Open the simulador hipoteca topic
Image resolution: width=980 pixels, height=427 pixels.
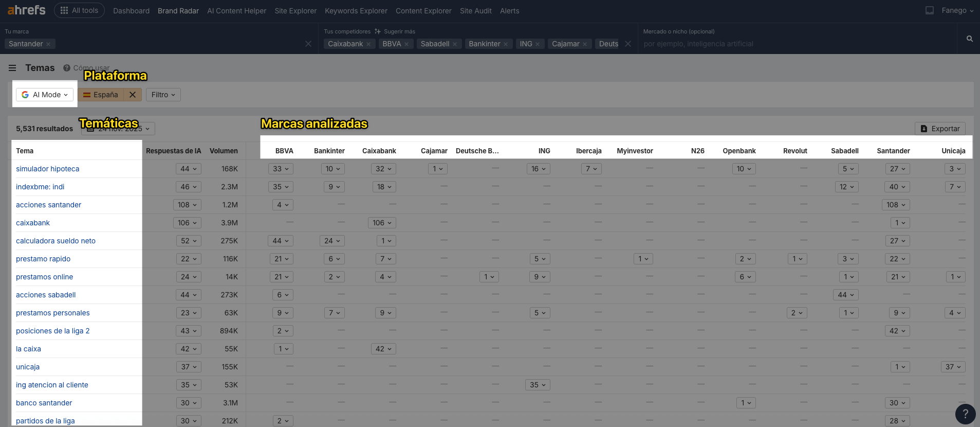coord(47,169)
